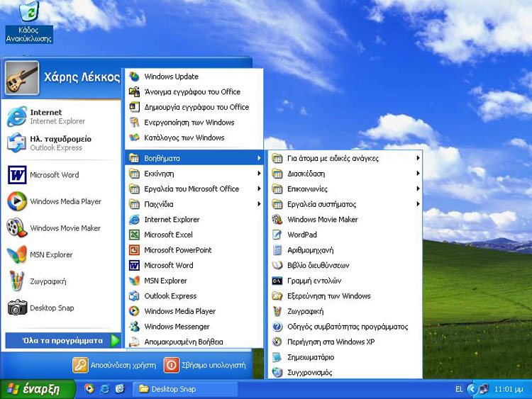The height and width of the screenshot is (399, 532).
Task: Open Internet Explorer in programs menu
Action: [194, 219]
